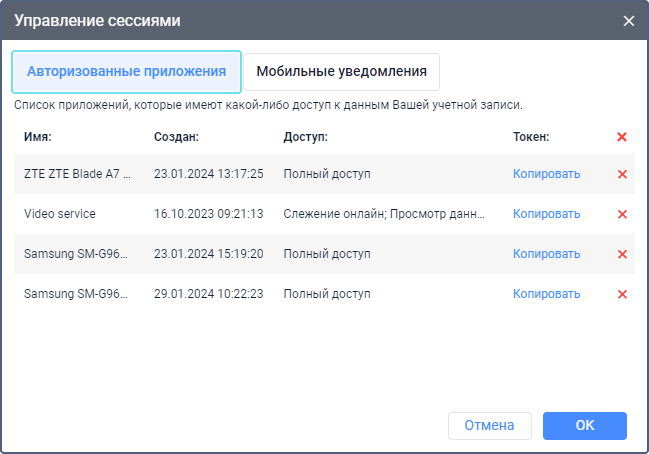Click the 16.10.2023 09:21:13 creation date

208,214
